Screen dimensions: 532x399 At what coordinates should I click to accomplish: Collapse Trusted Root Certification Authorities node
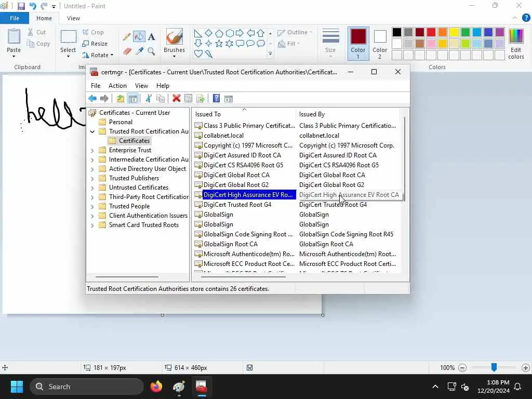click(x=92, y=131)
